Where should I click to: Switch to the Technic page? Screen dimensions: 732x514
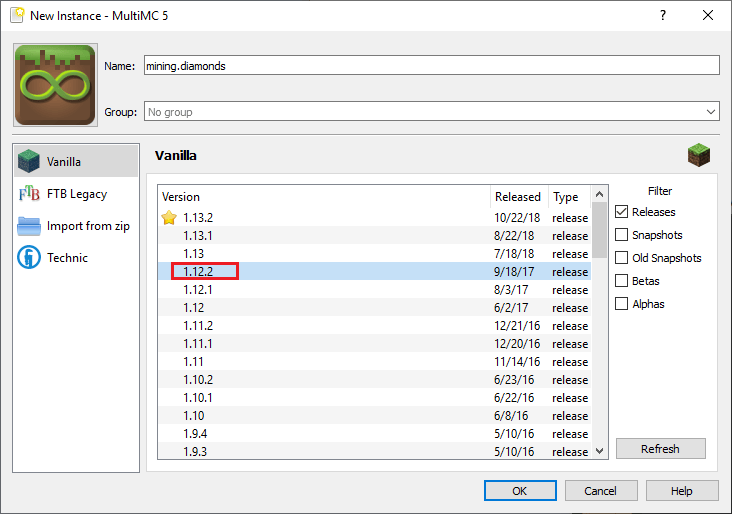click(x=76, y=258)
